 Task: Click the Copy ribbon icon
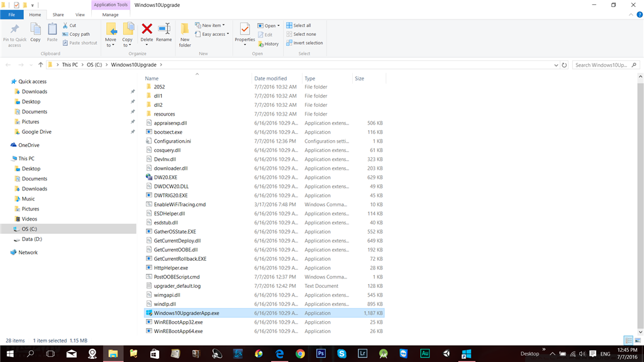(35, 30)
